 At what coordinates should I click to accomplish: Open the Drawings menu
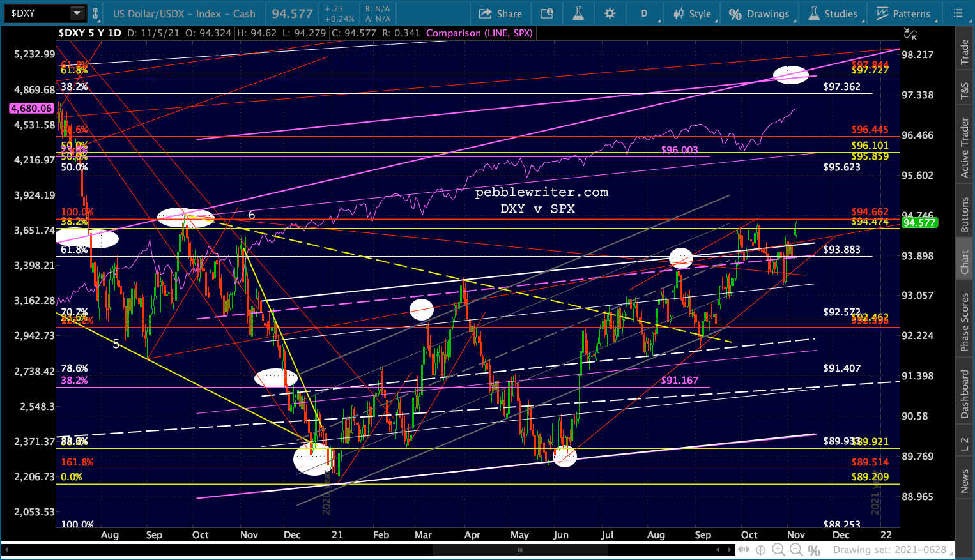point(760,13)
